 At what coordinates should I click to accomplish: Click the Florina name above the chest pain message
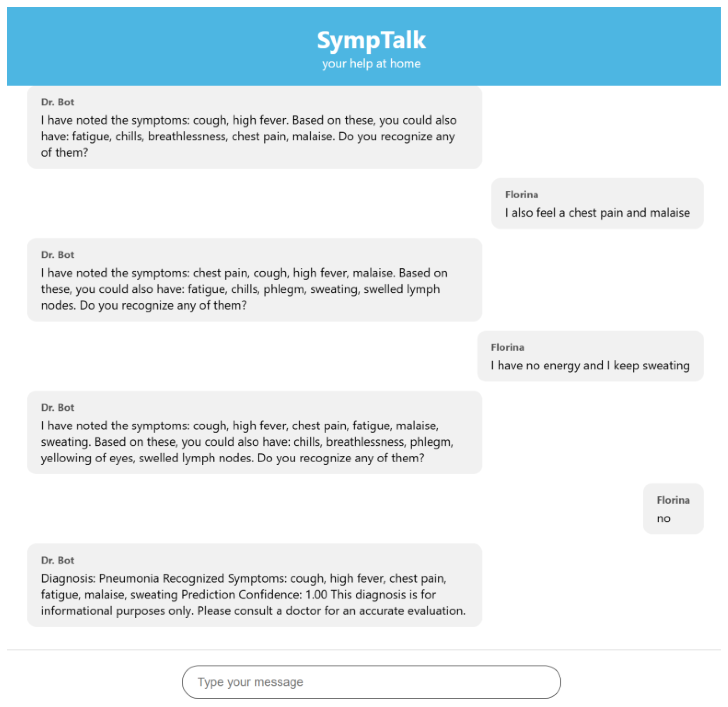pyautogui.click(x=521, y=195)
